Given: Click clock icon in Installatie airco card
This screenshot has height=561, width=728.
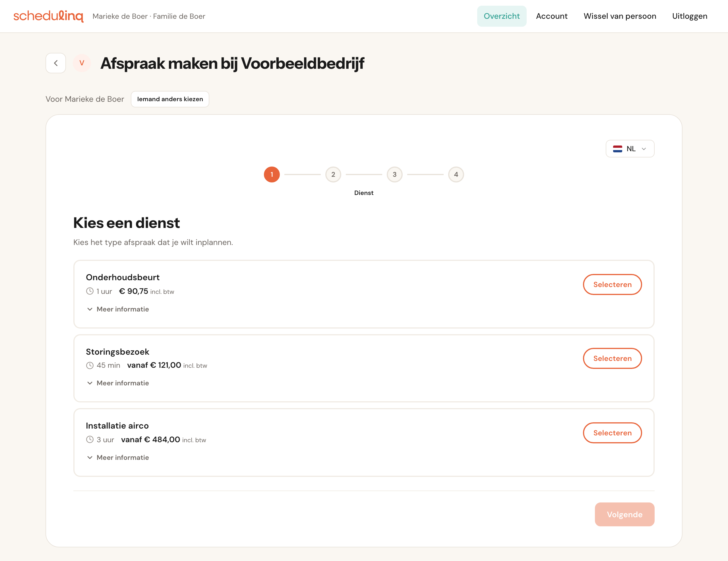Looking at the screenshot, I should 90,439.
